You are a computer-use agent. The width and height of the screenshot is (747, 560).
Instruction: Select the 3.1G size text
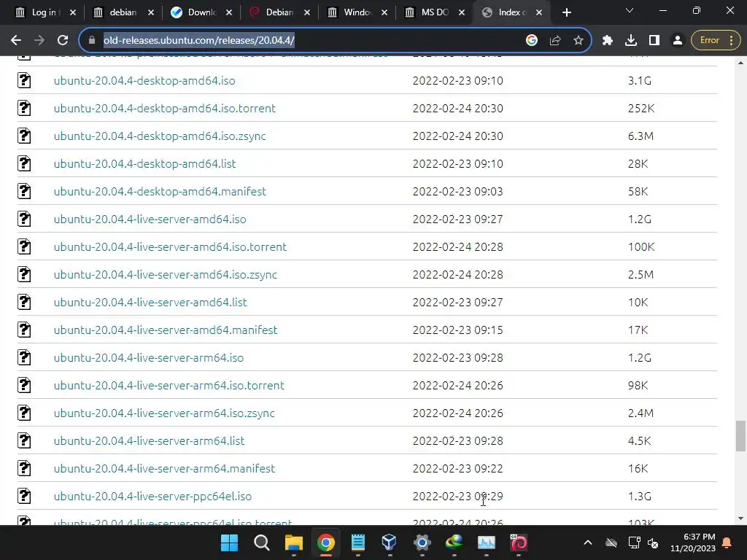click(639, 80)
